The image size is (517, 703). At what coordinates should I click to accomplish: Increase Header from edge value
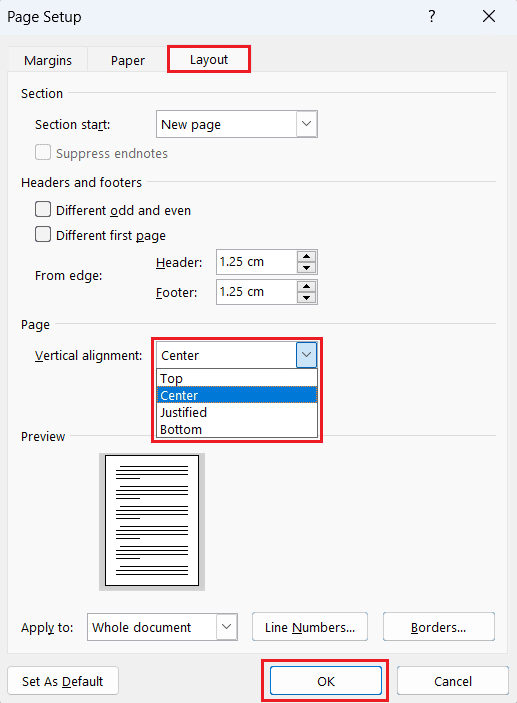(x=307, y=256)
